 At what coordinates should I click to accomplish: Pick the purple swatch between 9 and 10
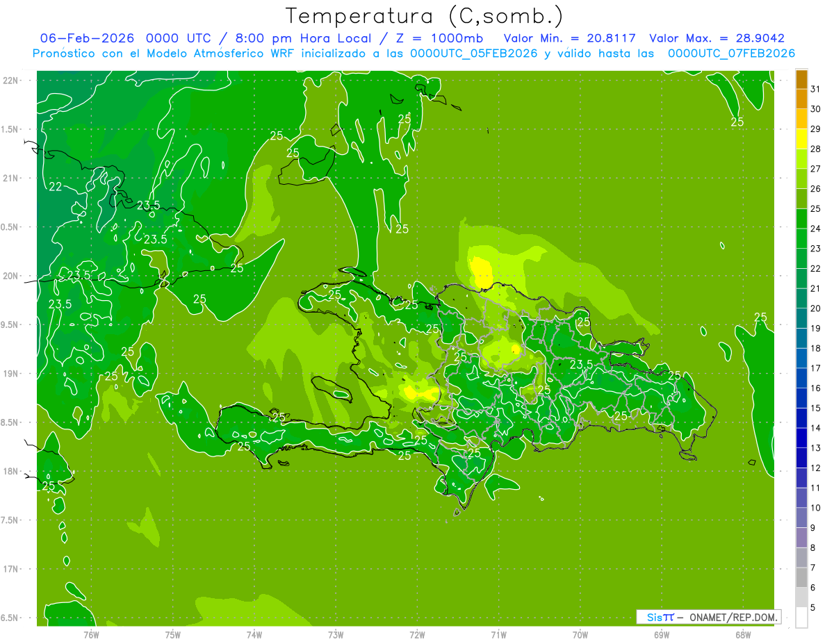[x=801, y=518]
